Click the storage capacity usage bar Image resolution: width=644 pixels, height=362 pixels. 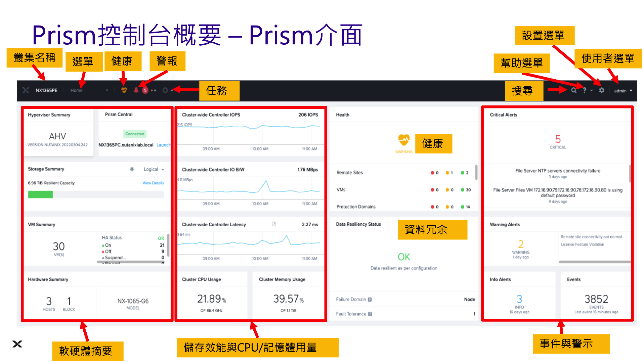pos(96,194)
